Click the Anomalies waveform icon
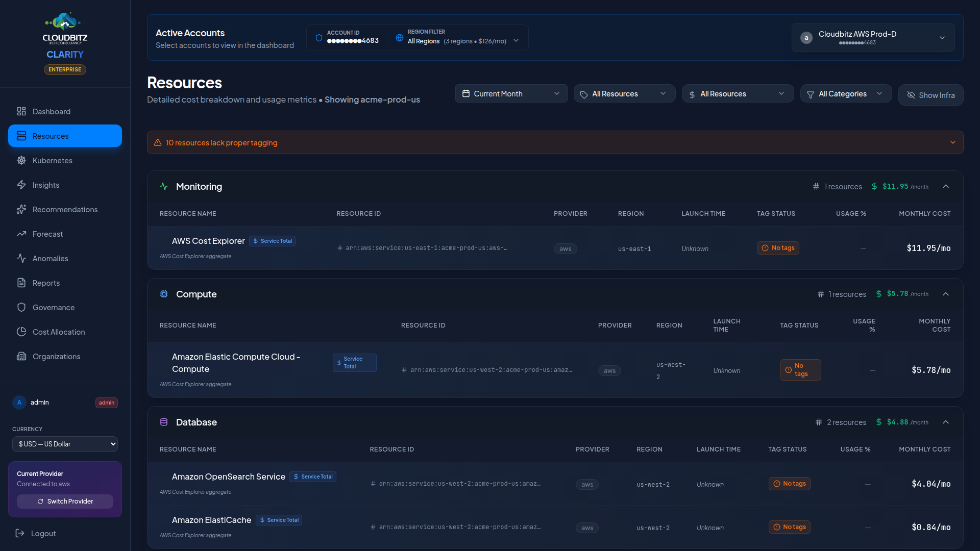980x551 pixels. tap(21, 258)
